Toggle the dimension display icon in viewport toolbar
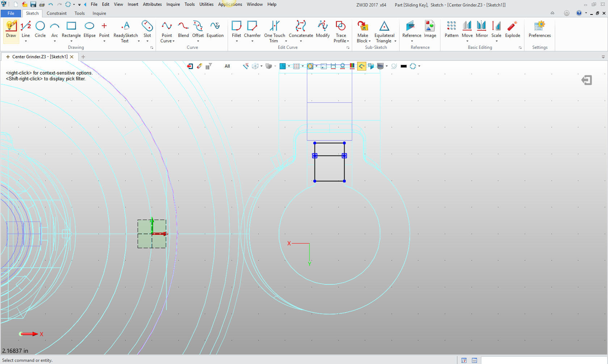Screen dimensions: 608x364 click(333, 66)
